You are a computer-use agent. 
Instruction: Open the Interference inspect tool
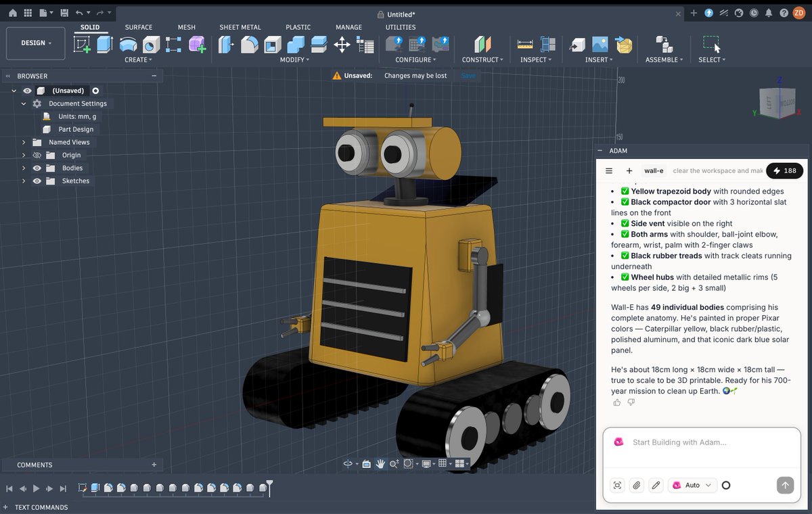coord(548,45)
